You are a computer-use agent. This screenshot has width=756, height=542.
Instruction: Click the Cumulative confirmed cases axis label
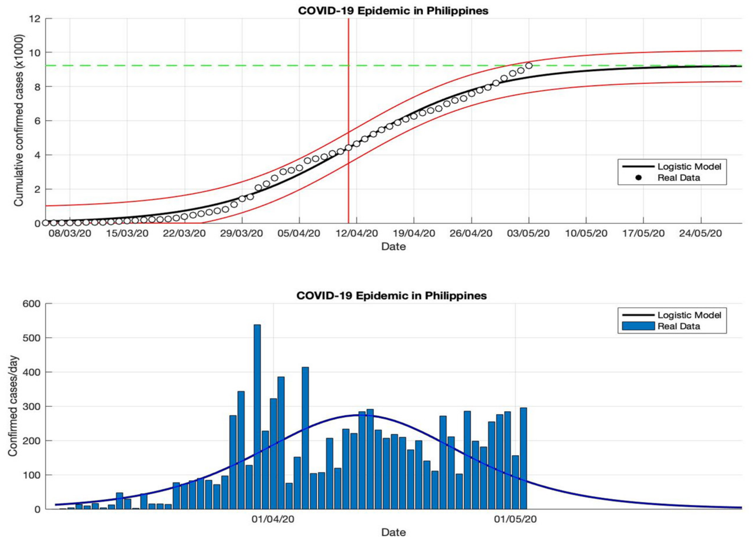point(19,120)
